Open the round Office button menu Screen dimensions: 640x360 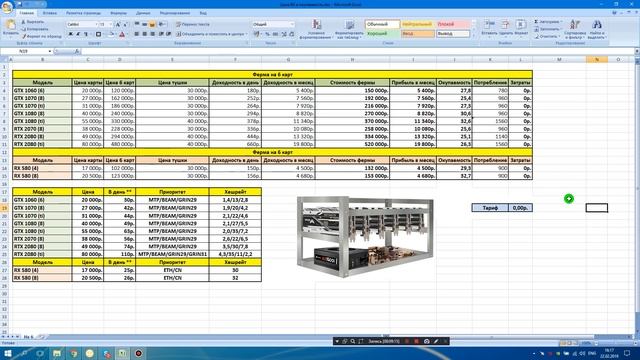[x=7, y=8]
